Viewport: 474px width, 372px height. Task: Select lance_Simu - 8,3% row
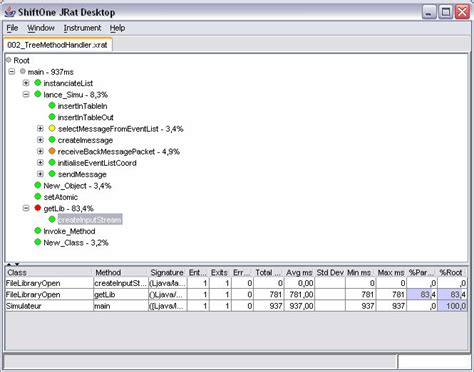(76, 95)
